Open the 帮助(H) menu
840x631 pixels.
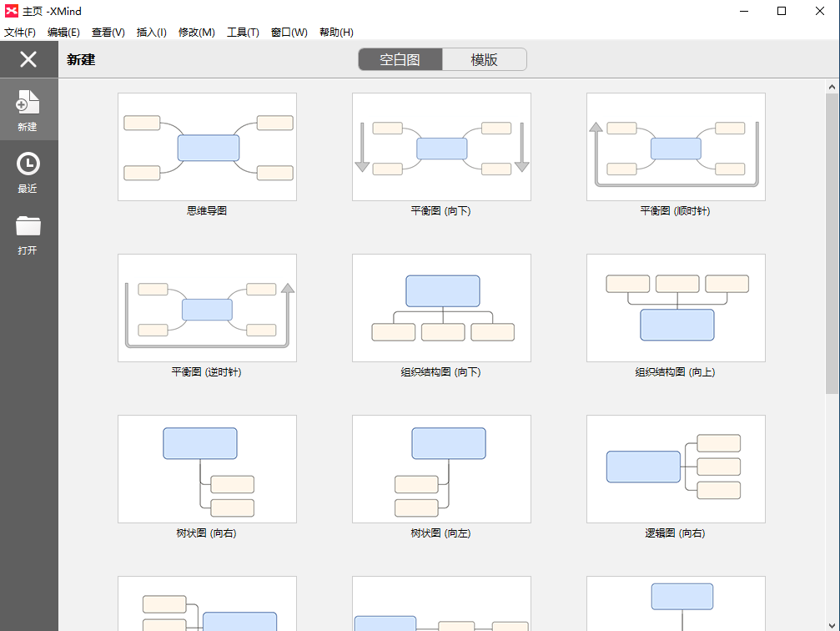tap(336, 33)
